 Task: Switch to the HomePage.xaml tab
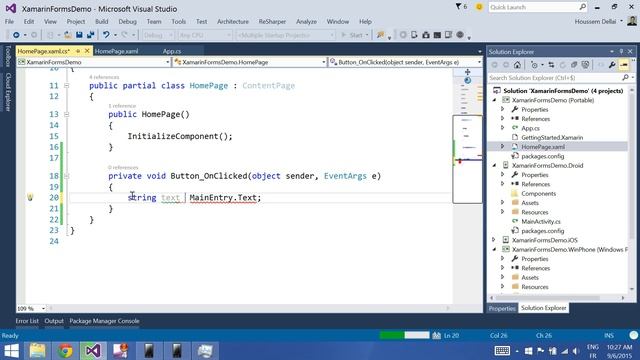116,51
